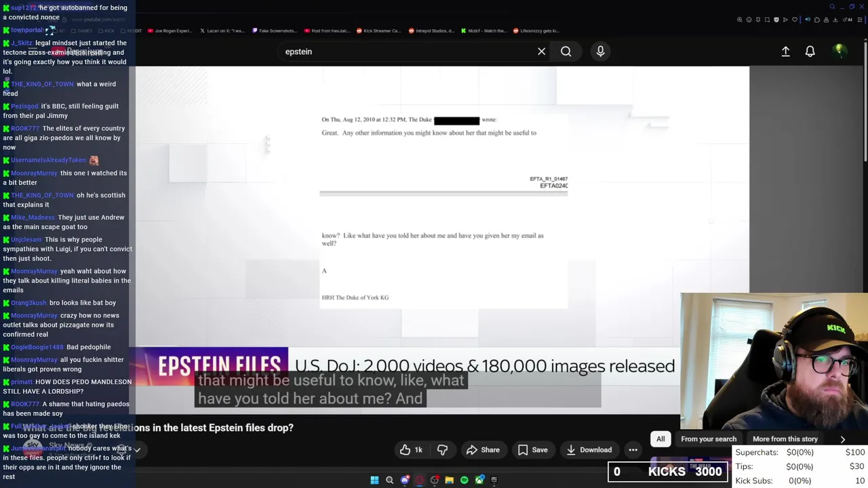Click chat username primalt
Screen dimensions: 868x488
pyautogui.click(x=22, y=382)
